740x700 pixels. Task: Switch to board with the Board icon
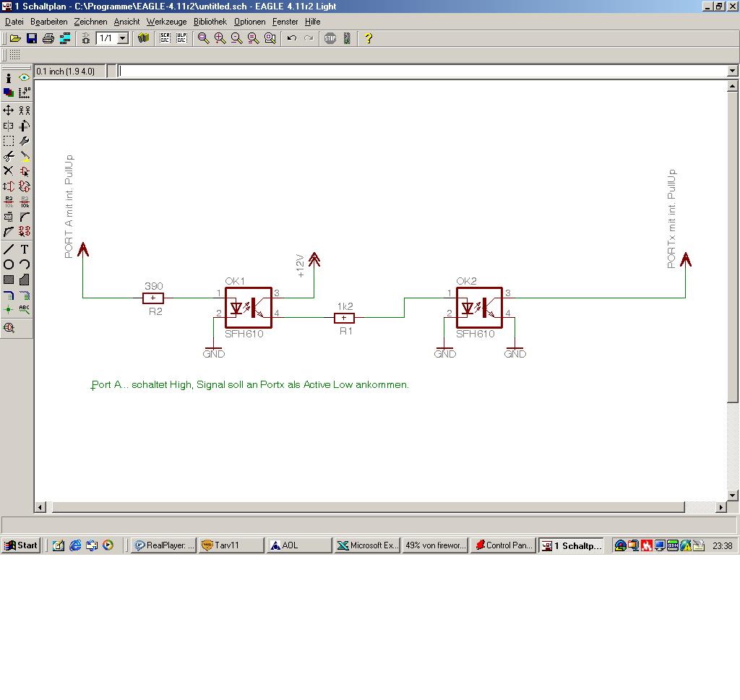[86, 39]
